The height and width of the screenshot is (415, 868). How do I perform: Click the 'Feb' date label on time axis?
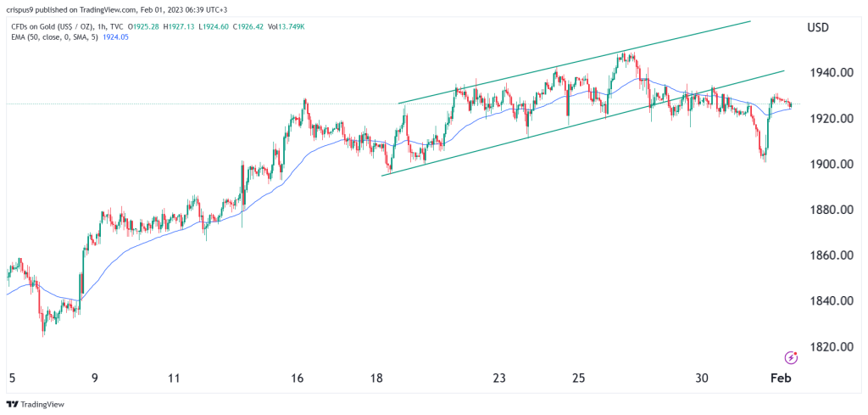[782, 379]
